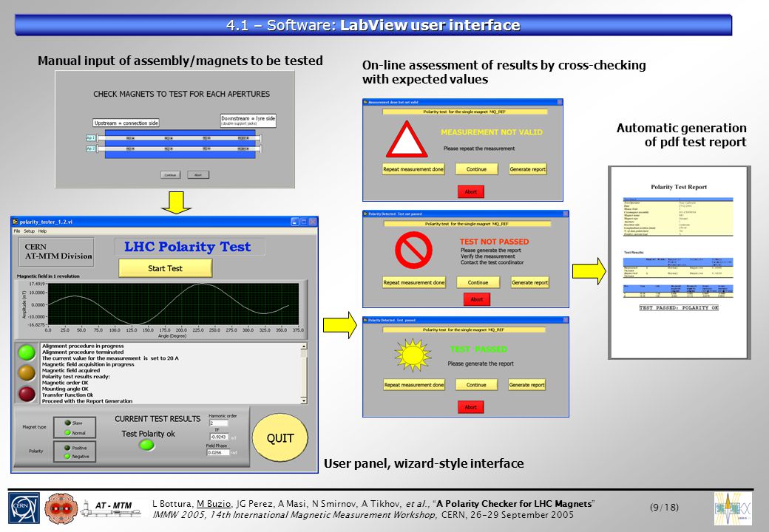Screen dimensions: 769x532
Task: Click the Ap.2 aperture label
Action: coord(91,149)
